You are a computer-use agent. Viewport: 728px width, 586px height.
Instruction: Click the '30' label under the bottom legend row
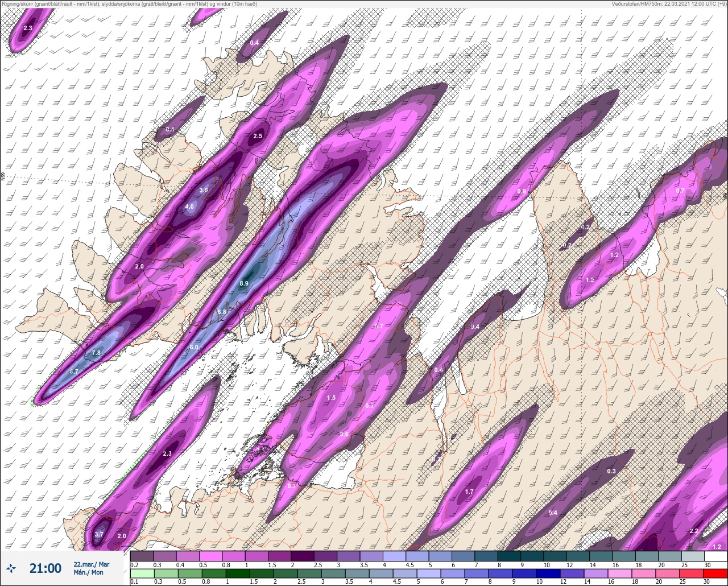coord(706,581)
